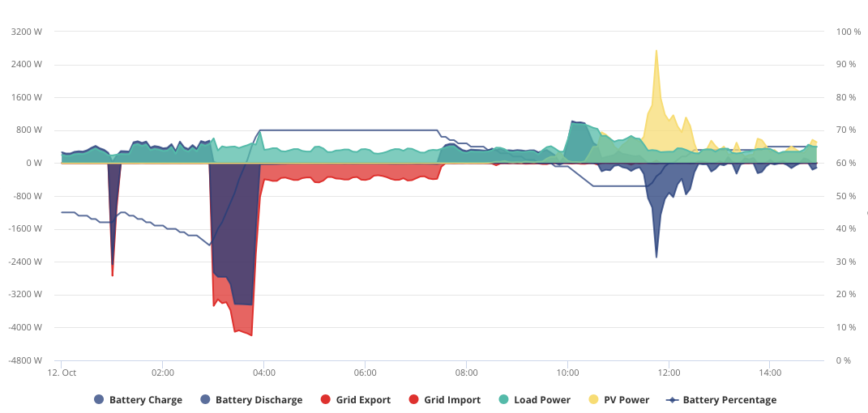Click the 3200 W left axis label

[27, 32]
